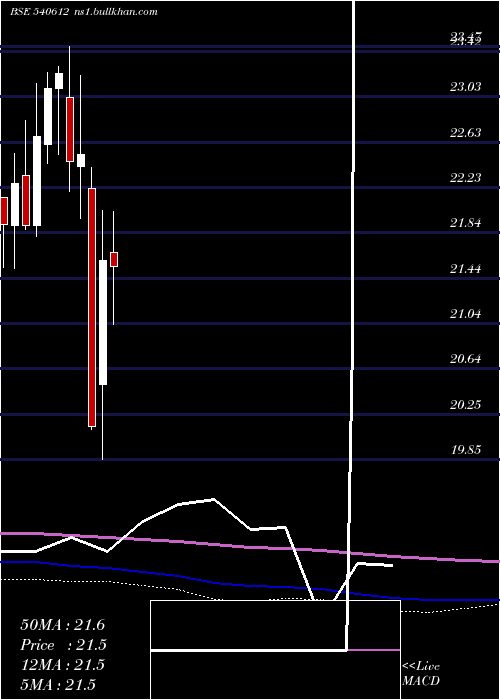Click the 21.84 price axis label
This screenshot has height=700, width=500.
pyautogui.click(x=466, y=222)
